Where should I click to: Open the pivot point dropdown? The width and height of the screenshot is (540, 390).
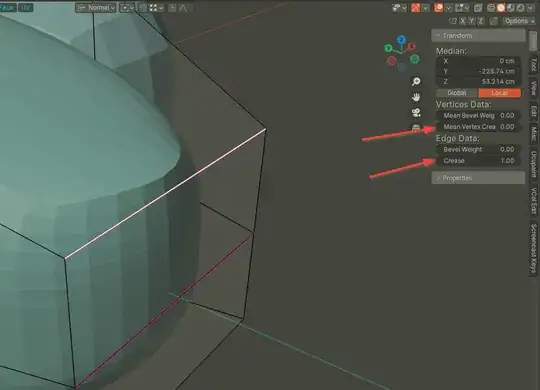(127, 8)
